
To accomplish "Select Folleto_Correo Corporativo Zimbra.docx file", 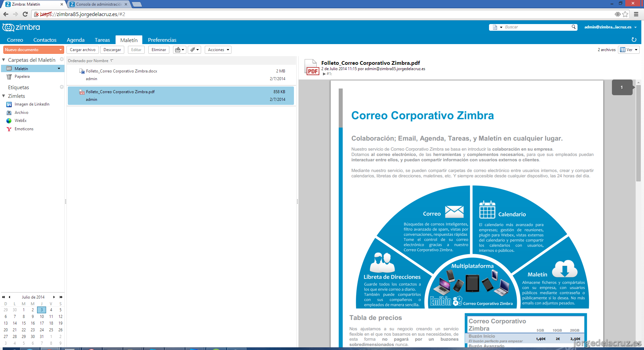I will [x=181, y=75].
